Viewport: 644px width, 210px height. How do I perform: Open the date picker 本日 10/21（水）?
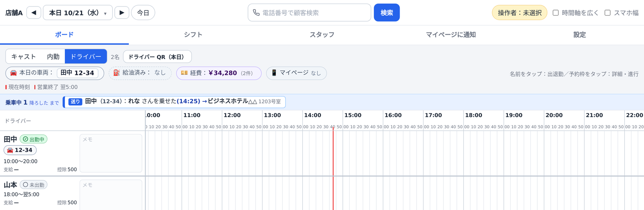pos(78,12)
